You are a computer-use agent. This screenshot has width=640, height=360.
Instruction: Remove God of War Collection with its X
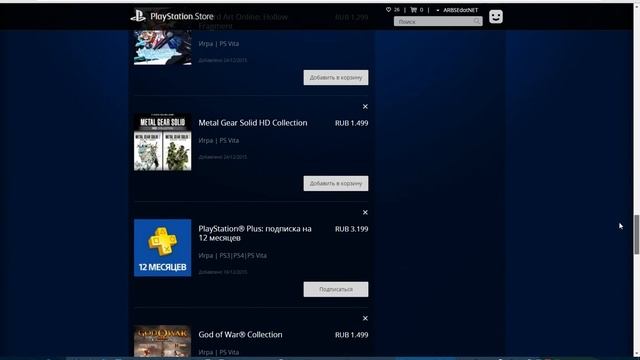[x=365, y=318]
